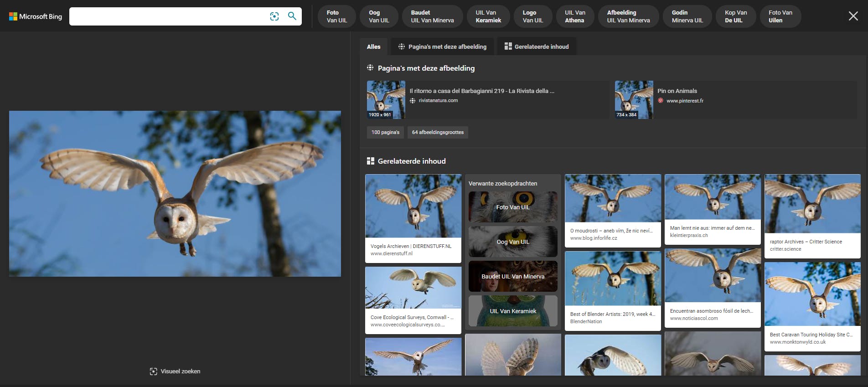Screen dimensions: 868x387
Task: Open related search Baudet UIL Van Minerva tile
Action: (x=513, y=276)
